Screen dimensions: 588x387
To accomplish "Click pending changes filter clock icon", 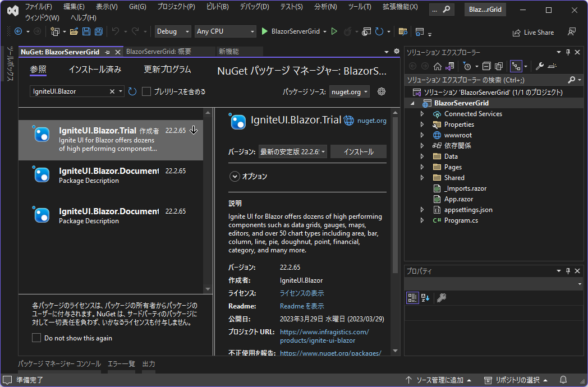I will 467,66.
